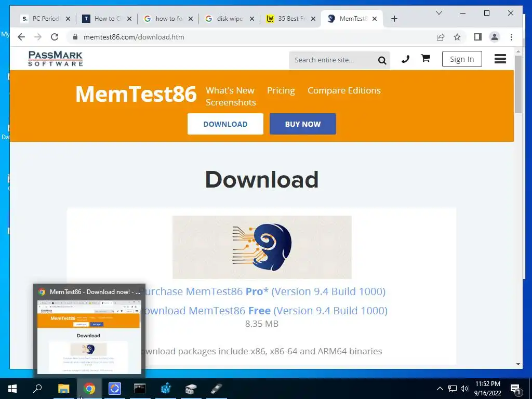The width and height of the screenshot is (532, 399).
Task: Open a new tab with plus button
Action: pyautogui.click(x=394, y=19)
